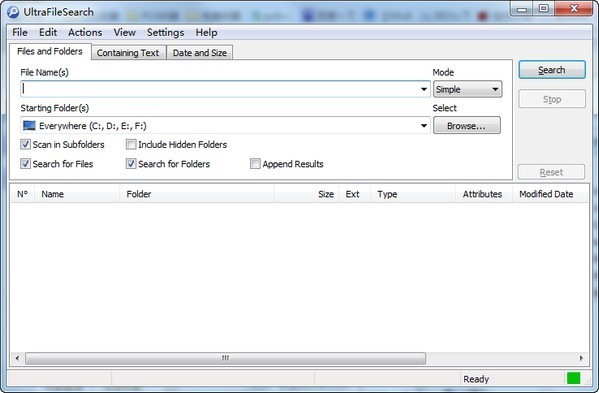This screenshot has width=599, height=393.
Task: Click the left scroll arrow of results list
Action: point(17,358)
